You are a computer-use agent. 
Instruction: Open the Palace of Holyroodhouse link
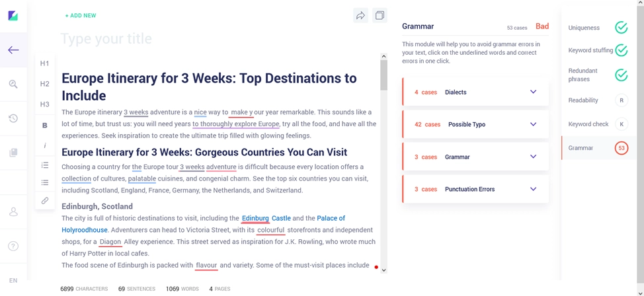tap(331, 218)
